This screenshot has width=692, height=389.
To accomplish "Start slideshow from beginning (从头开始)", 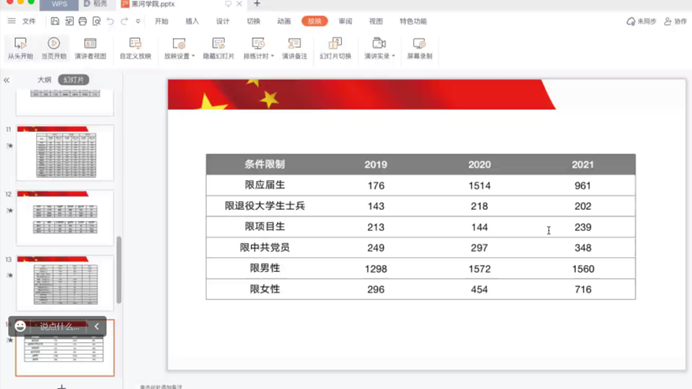I will point(20,48).
